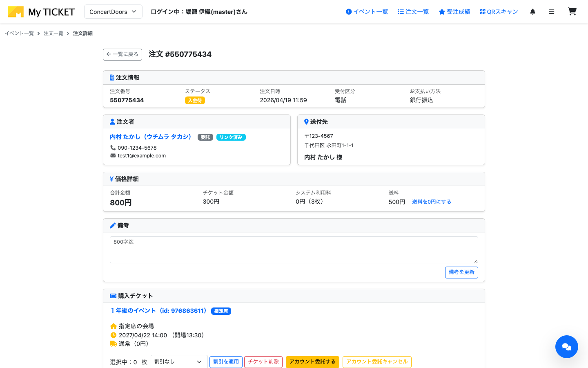588x368 pixels.
Task: Click the info icon beside イベント一覧
Action: pyautogui.click(x=348, y=11)
